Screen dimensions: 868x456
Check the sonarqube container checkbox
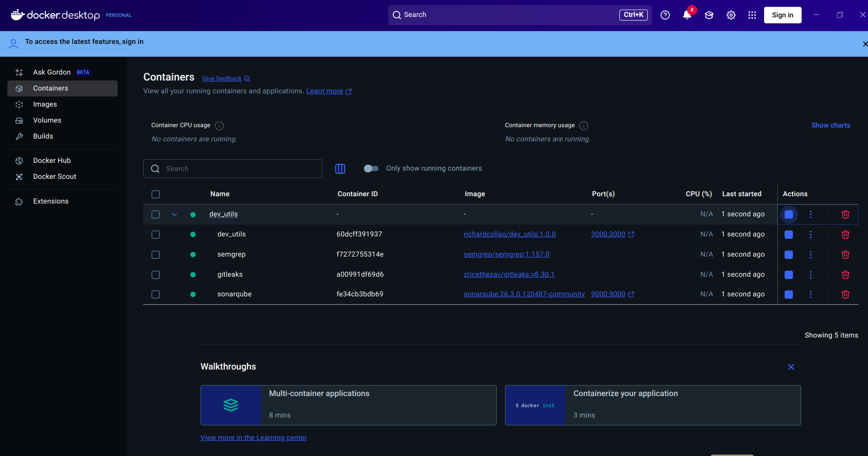pos(156,295)
